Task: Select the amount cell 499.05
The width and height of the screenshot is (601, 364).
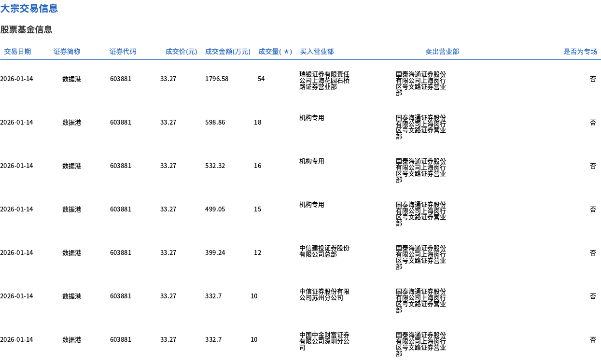Action: pos(215,209)
